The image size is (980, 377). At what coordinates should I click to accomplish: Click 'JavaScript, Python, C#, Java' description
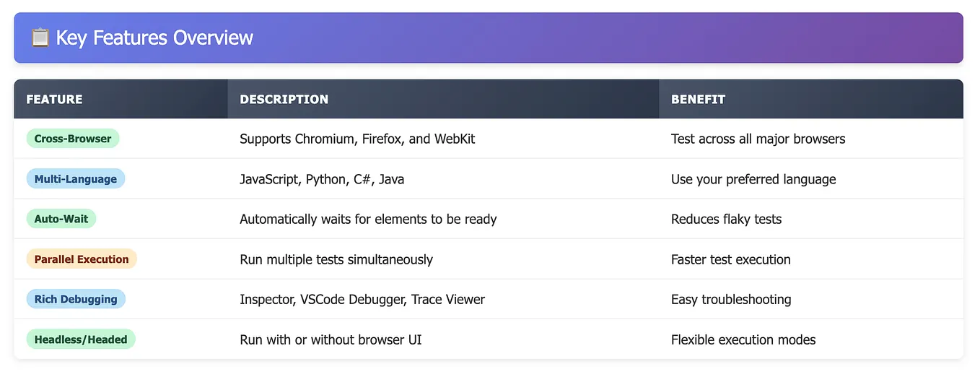coord(322,179)
